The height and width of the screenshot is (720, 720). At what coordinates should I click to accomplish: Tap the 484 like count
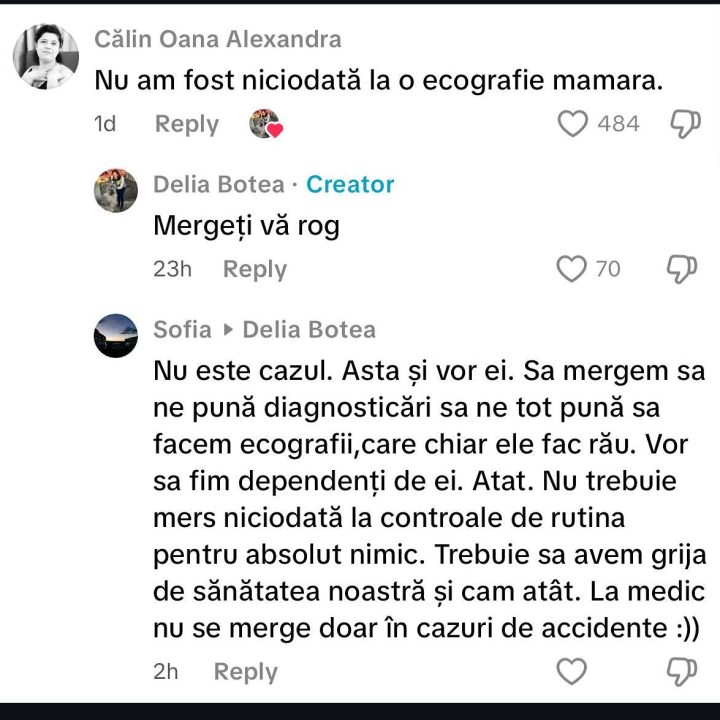pyautogui.click(x=618, y=124)
